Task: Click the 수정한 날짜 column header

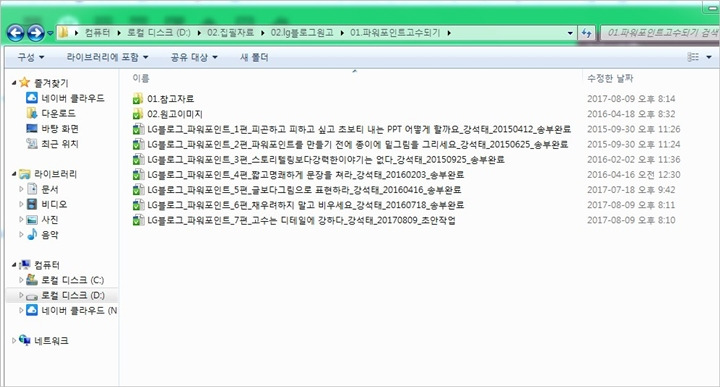Action: (610, 79)
